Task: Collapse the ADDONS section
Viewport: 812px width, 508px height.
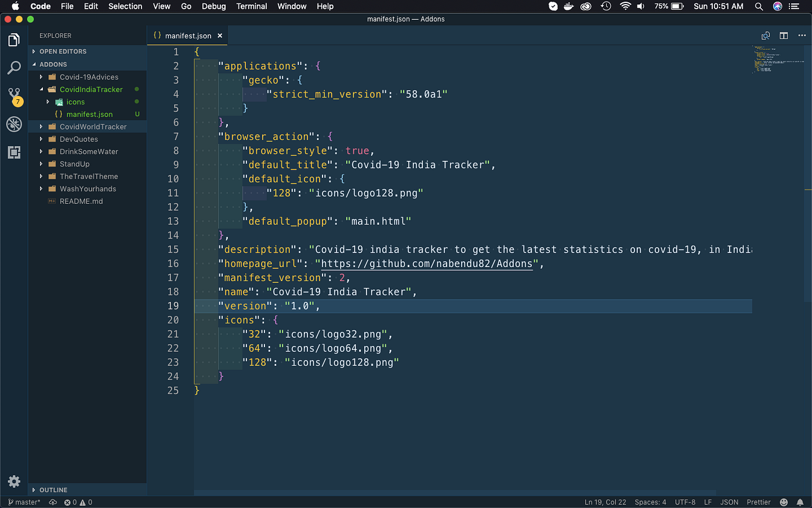Action: [88, 64]
